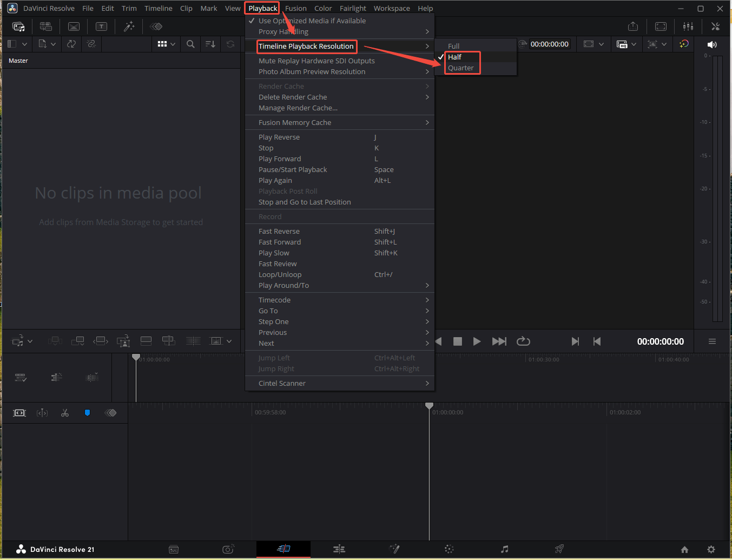
Task: Click the Source Overwrite edit icon
Action: click(169, 341)
